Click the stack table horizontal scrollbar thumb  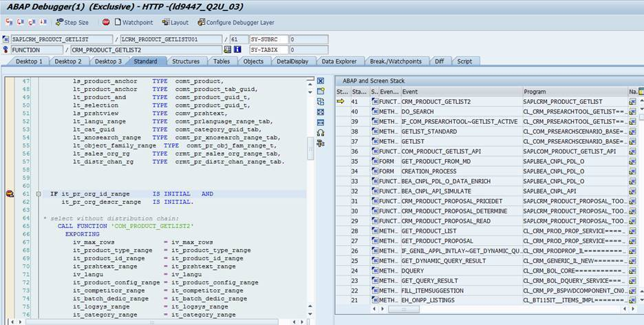(x=403, y=309)
